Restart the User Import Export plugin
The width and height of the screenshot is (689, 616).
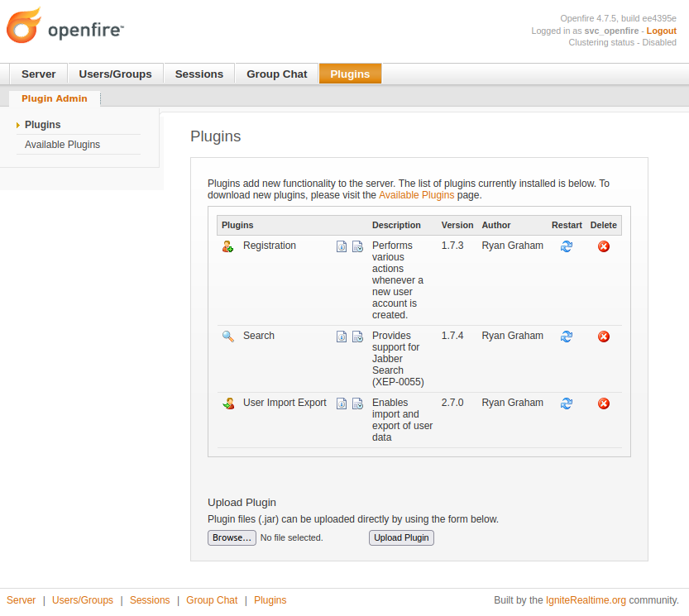(567, 404)
